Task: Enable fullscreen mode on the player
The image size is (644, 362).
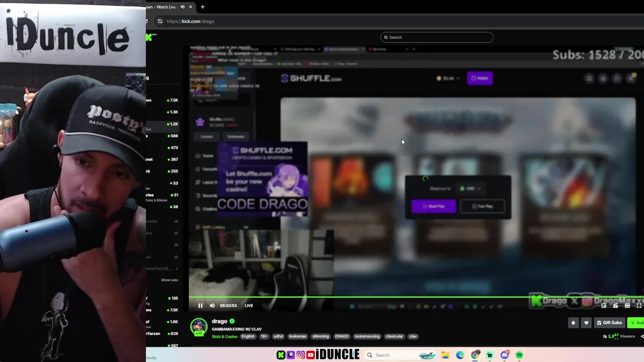Action: [639, 305]
